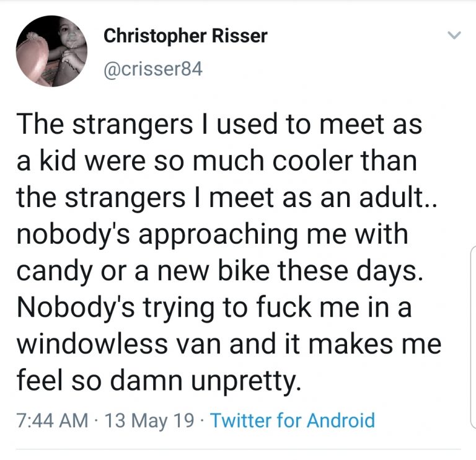Expand the tweet options chevron menu
The image size is (476, 460).
click(454, 37)
